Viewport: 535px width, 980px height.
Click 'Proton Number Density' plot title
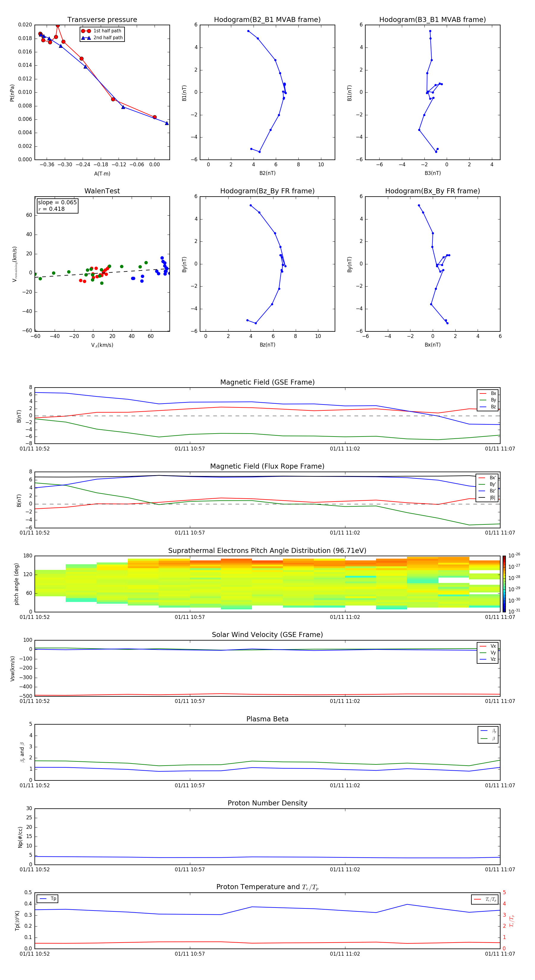pos(267,803)
